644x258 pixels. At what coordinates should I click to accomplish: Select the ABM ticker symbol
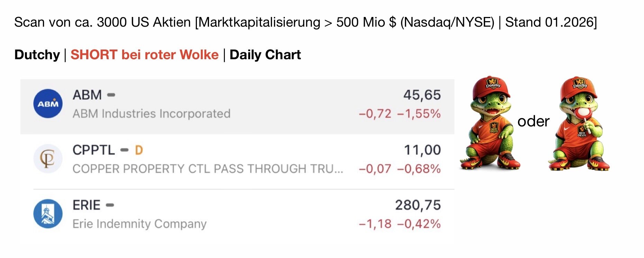click(x=87, y=95)
